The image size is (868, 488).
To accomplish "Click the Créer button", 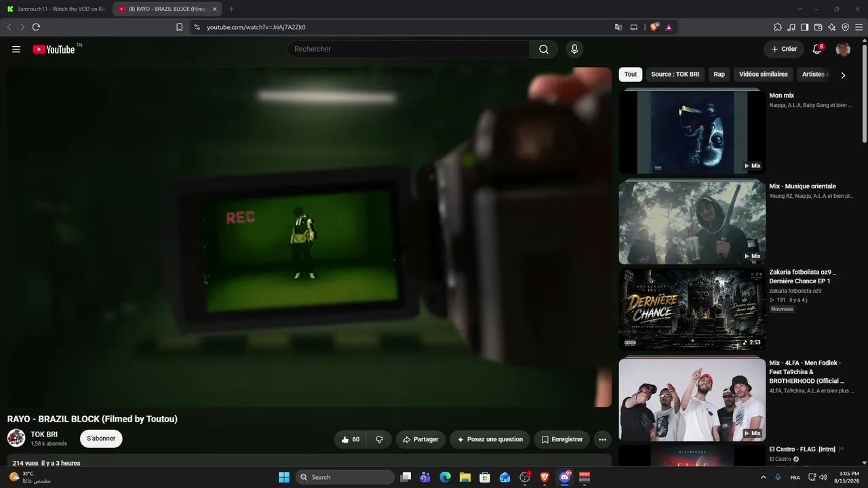I will coord(784,49).
